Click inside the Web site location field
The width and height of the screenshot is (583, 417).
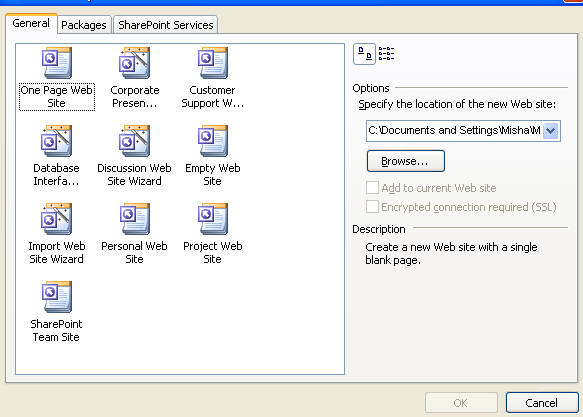(x=454, y=131)
